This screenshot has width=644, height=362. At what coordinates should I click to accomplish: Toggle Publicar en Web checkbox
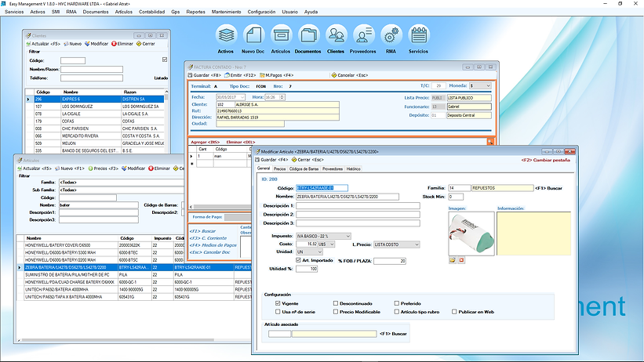pos(454,312)
